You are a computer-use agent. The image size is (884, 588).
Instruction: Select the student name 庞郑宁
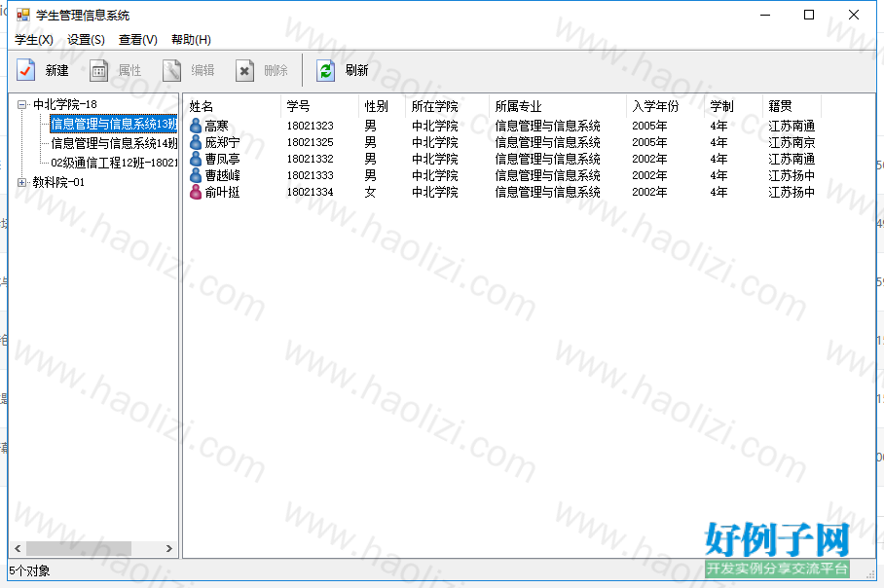click(222, 142)
